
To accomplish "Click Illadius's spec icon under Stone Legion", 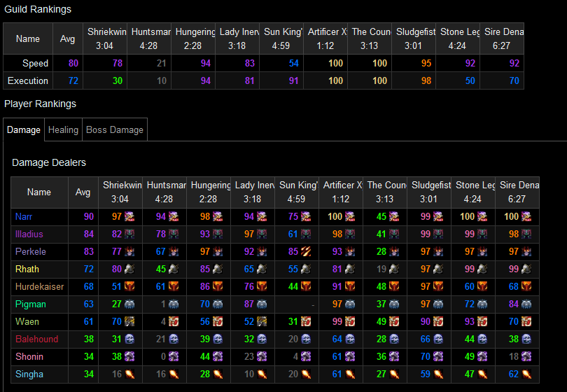I will click(x=482, y=234).
